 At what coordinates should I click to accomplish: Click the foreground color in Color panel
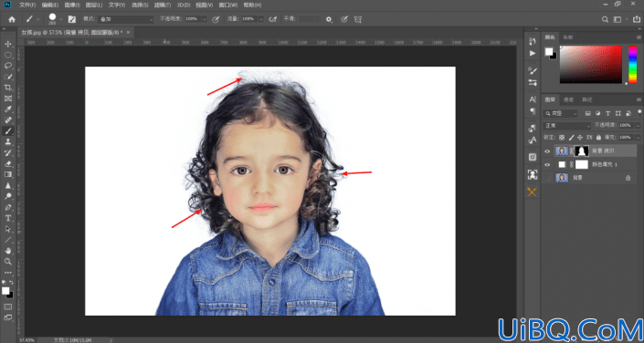(549, 52)
